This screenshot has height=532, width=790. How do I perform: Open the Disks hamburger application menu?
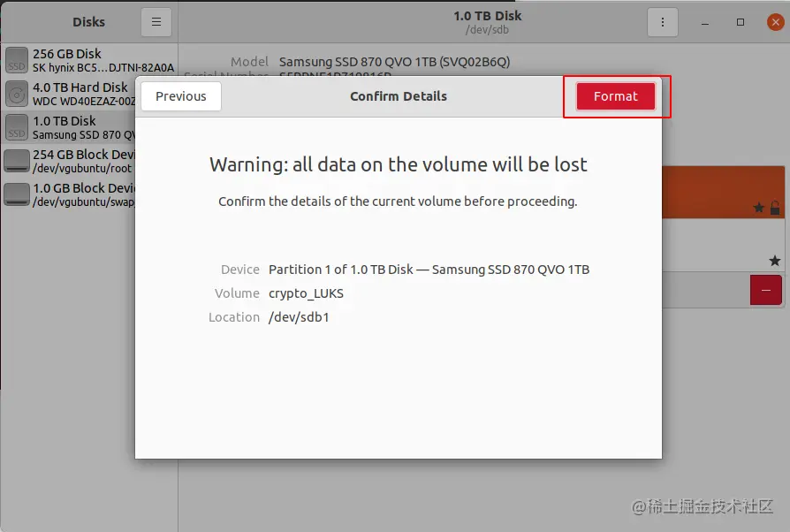point(156,22)
